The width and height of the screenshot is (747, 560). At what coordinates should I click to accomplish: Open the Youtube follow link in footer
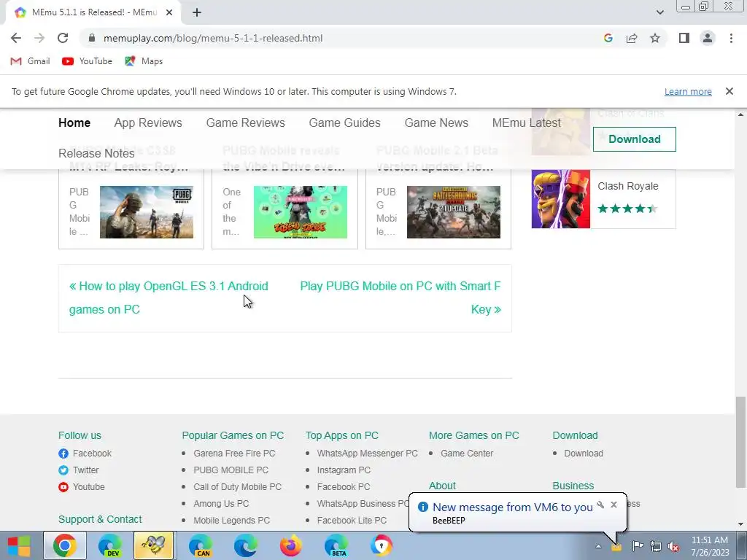(x=82, y=486)
